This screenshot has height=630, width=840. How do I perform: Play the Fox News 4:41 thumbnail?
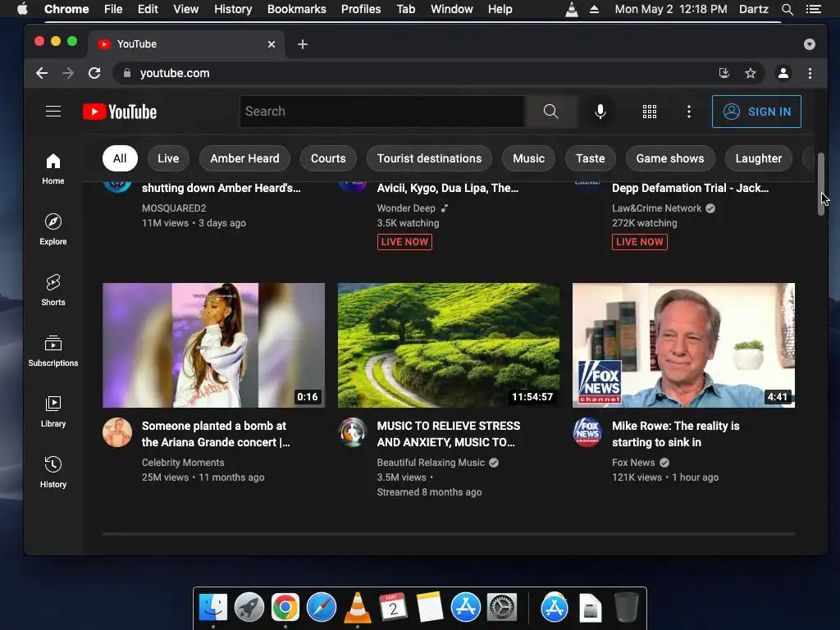[683, 345]
